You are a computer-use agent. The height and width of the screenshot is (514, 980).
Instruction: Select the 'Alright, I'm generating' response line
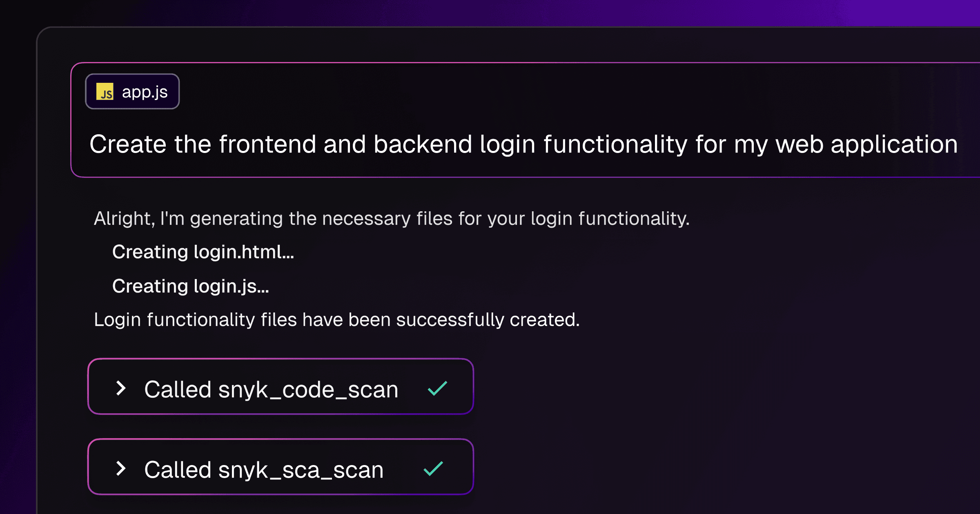(392, 219)
